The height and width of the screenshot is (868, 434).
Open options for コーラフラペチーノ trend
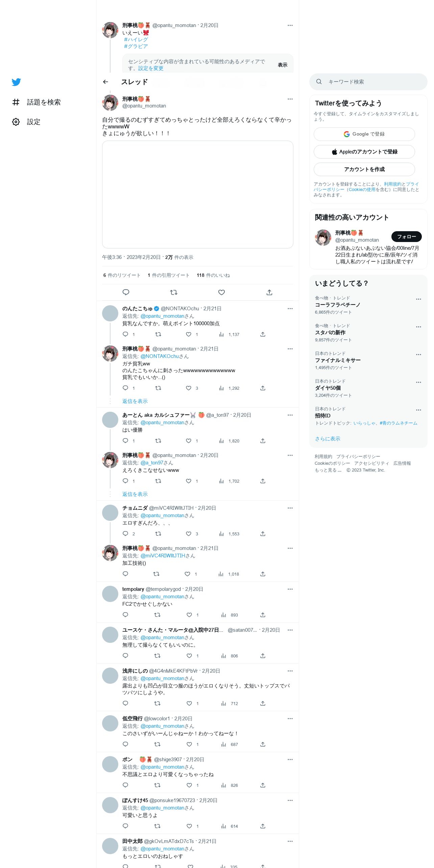(418, 299)
